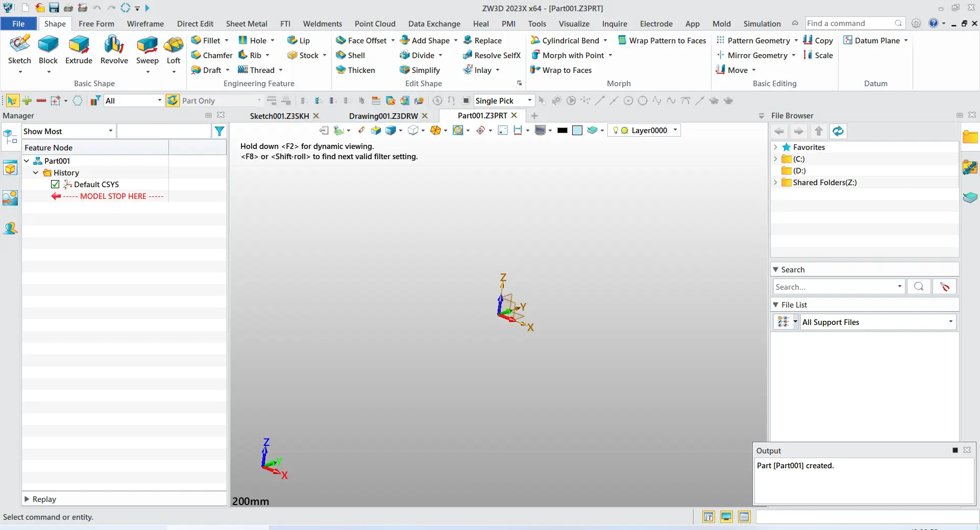Create a Rib feature

coord(250,55)
